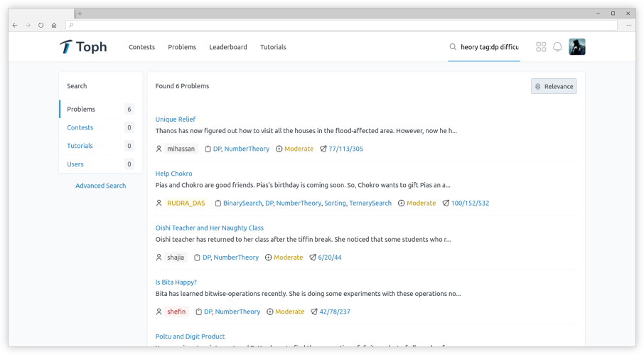Open the Is Bita Happy? problem
644x355 pixels.
click(176, 282)
